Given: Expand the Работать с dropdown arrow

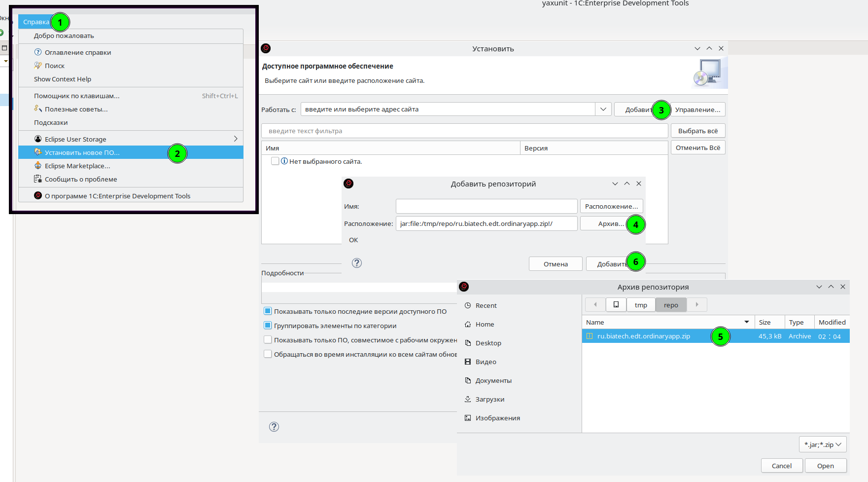Looking at the screenshot, I should [603, 109].
